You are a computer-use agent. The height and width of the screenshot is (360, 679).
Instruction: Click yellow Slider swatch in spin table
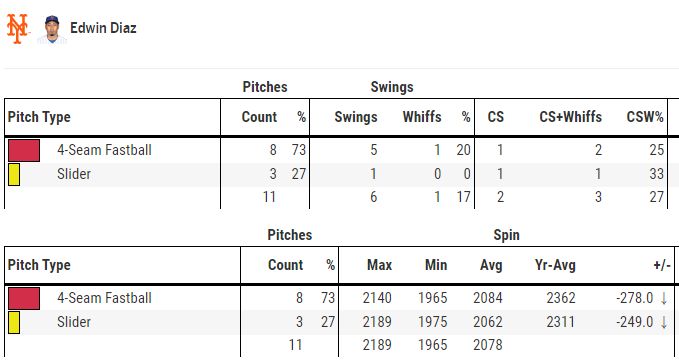[14, 322]
